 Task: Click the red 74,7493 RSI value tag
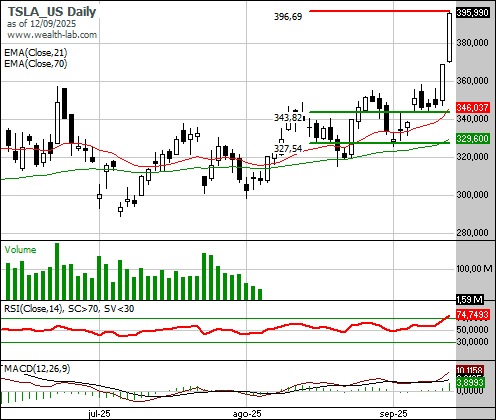(x=473, y=315)
